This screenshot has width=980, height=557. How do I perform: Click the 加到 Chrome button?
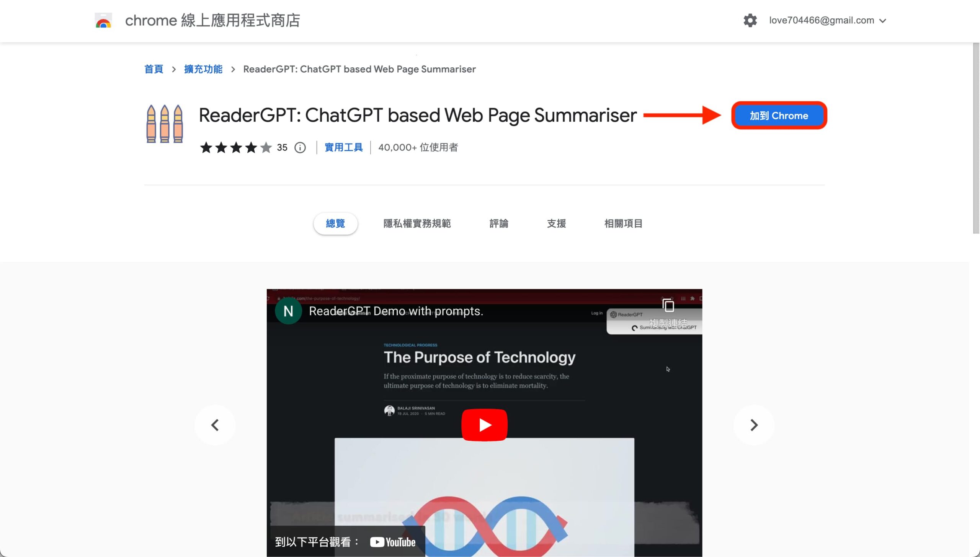pos(779,116)
